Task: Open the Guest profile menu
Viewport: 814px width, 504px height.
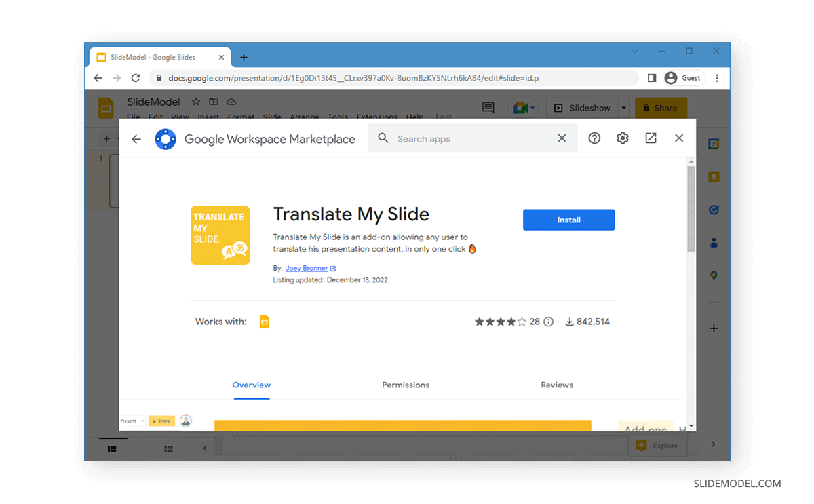Action: pos(684,78)
